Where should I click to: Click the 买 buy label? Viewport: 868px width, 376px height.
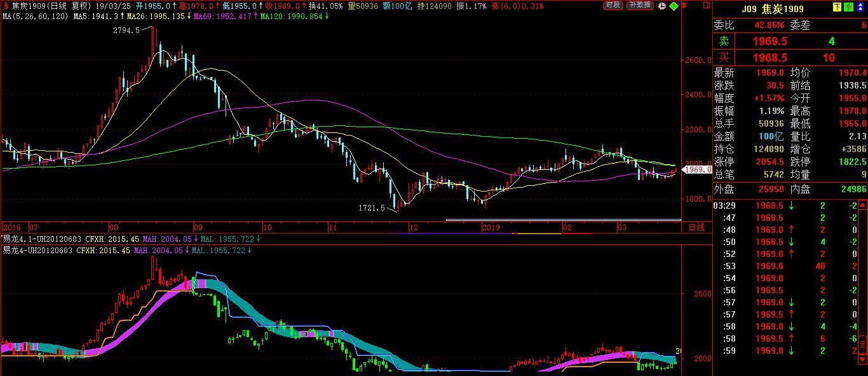click(x=723, y=57)
